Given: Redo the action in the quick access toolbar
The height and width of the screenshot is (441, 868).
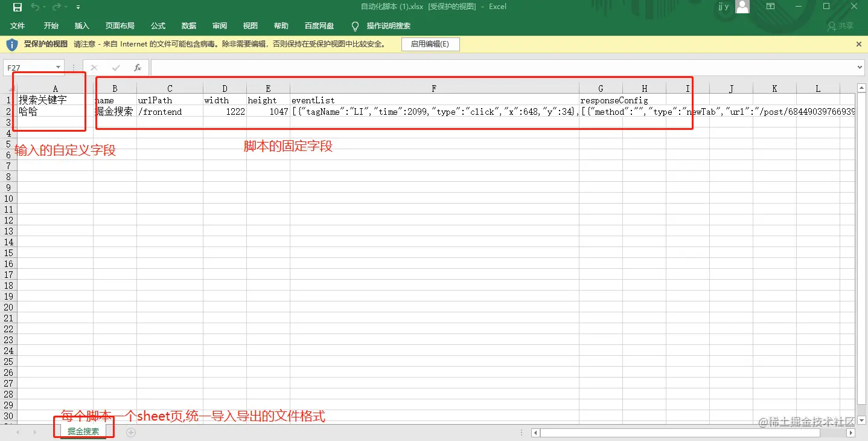Looking at the screenshot, I should pos(57,7).
